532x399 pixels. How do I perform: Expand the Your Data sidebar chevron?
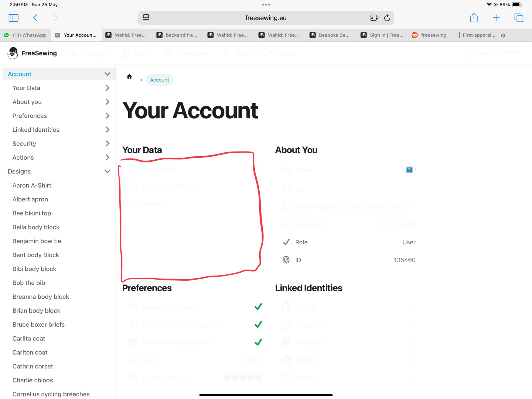point(108,88)
